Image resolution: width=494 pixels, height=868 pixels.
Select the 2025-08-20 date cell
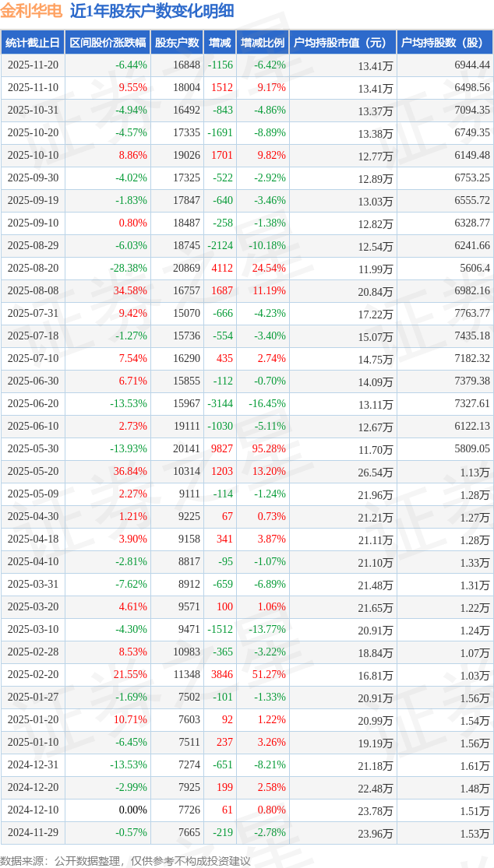pos(33,269)
